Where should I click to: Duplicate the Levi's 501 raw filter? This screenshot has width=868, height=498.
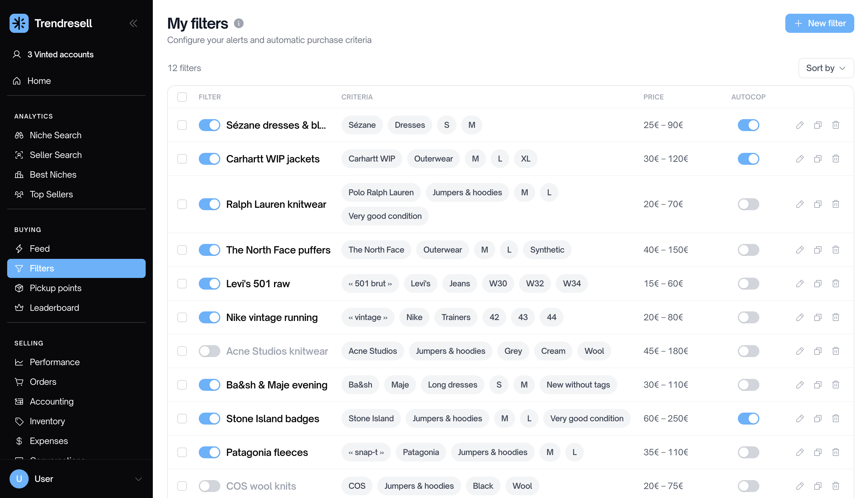pyautogui.click(x=818, y=284)
